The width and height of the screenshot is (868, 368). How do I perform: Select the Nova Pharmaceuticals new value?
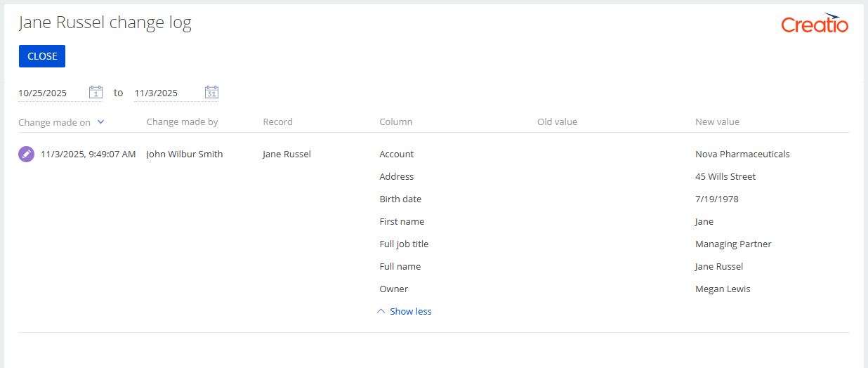click(742, 154)
